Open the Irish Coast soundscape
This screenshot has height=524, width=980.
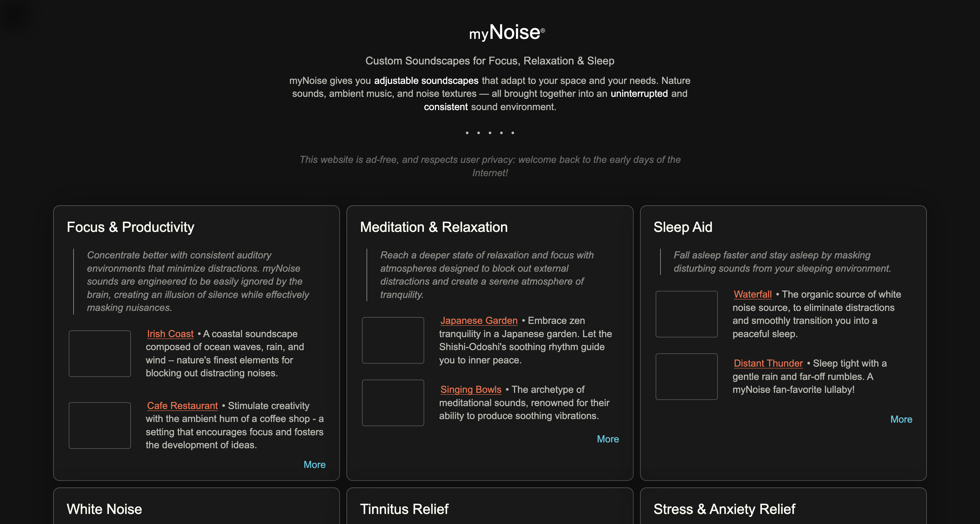coord(170,334)
